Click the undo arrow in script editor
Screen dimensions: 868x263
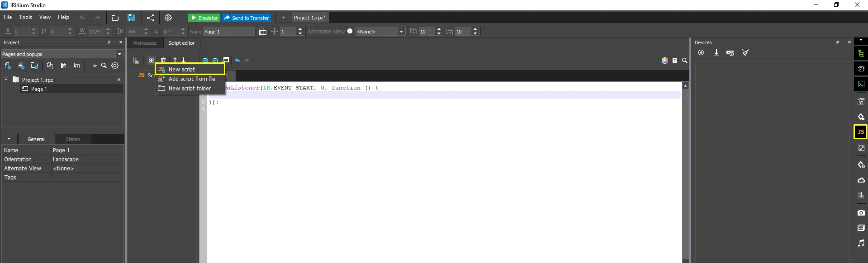237,60
